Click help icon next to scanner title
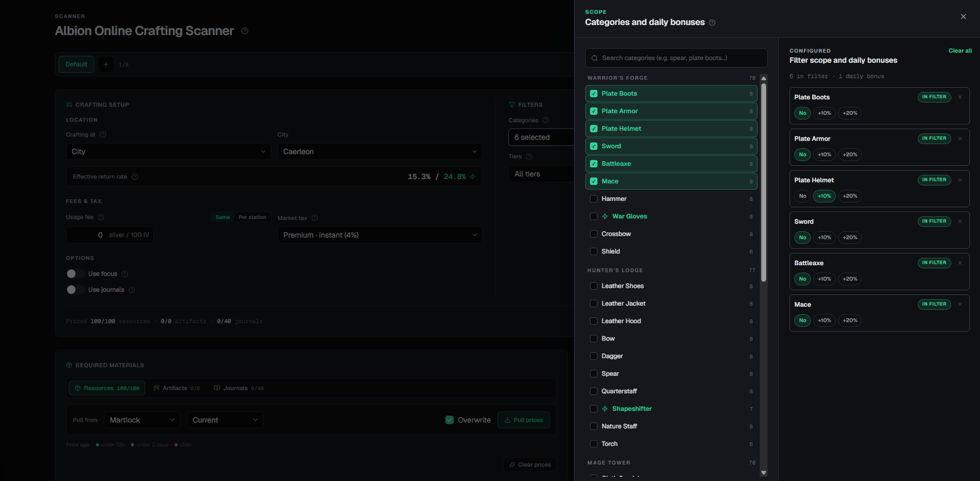 (245, 31)
